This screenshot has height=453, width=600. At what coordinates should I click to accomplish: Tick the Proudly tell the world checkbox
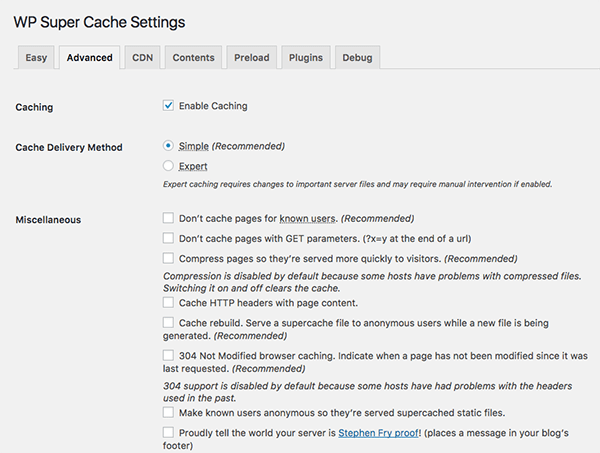click(x=168, y=432)
